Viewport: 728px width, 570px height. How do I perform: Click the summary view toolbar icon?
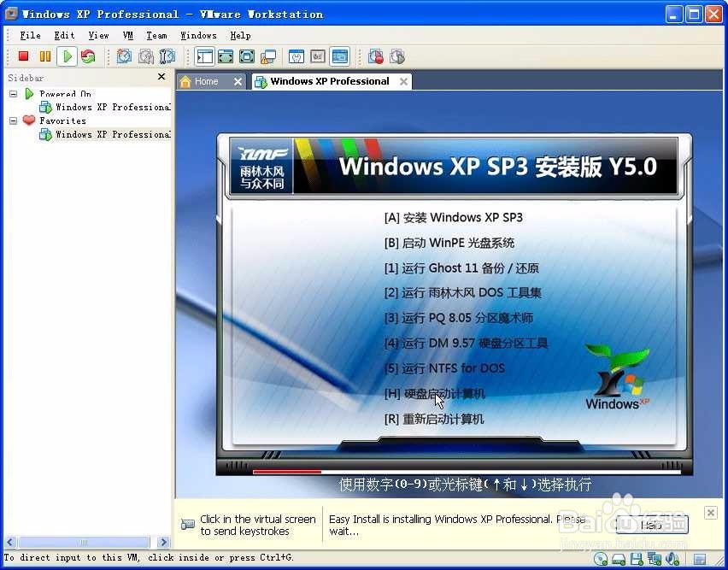point(296,56)
